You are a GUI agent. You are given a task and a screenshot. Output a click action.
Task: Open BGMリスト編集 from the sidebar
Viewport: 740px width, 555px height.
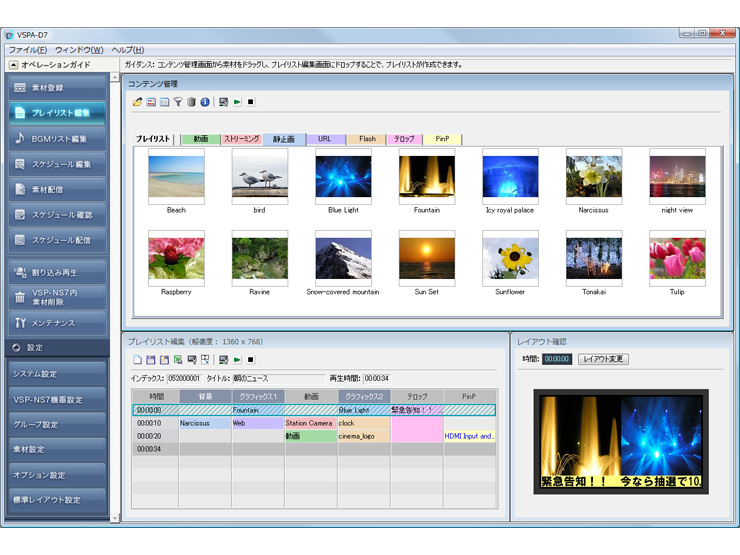coord(59,138)
